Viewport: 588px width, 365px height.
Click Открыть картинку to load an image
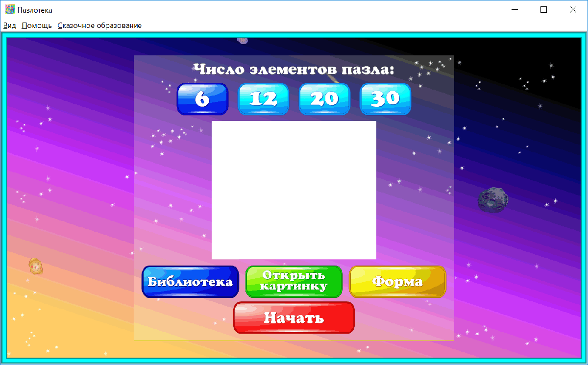(294, 282)
